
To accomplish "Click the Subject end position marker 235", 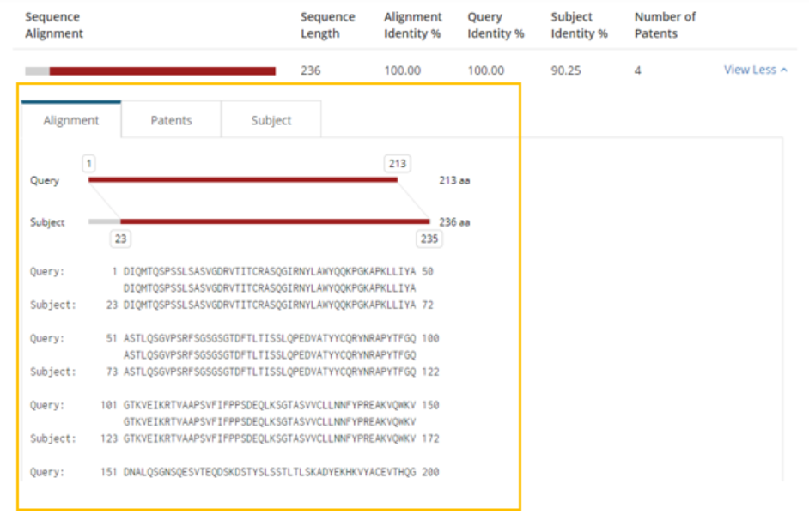I will pyautogui.click(x=429, y=239).
